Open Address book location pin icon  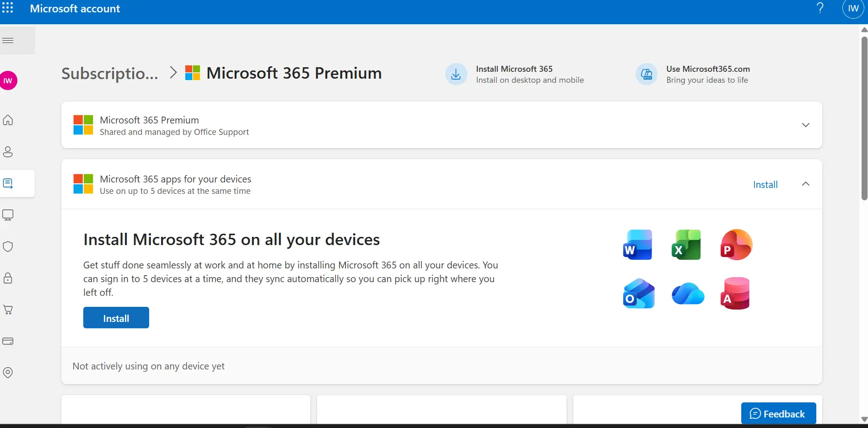[8, 373]
